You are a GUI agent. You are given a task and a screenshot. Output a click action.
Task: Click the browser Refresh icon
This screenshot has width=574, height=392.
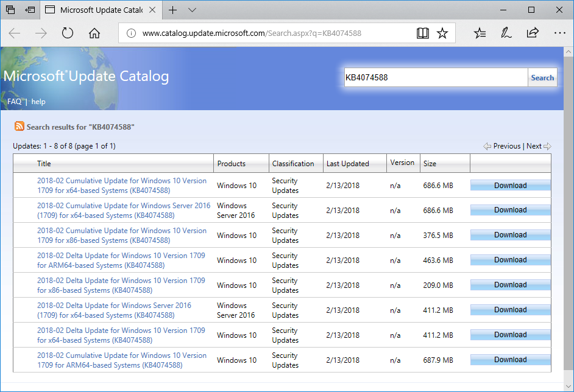(68, 33)
